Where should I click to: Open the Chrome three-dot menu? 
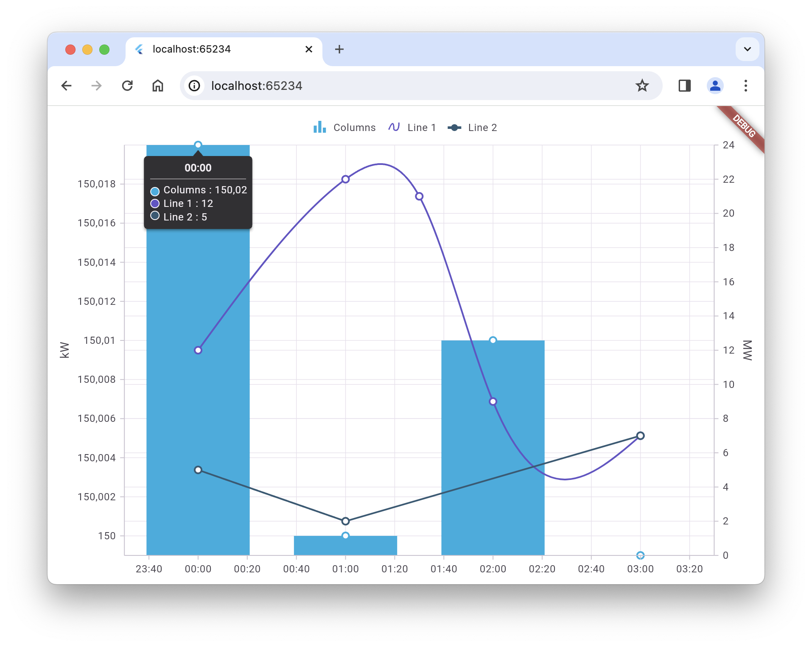point(745,86)
